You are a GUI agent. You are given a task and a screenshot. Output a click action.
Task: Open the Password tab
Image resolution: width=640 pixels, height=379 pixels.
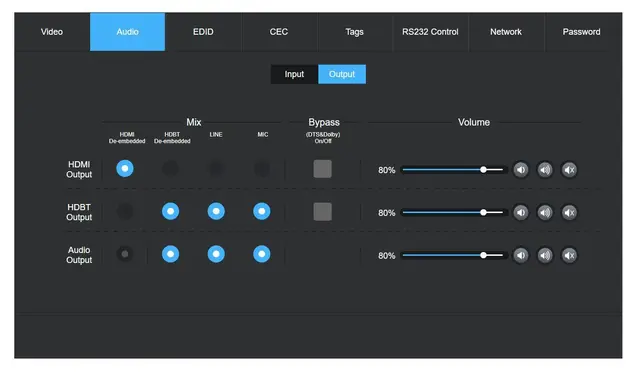pos(581,32)
